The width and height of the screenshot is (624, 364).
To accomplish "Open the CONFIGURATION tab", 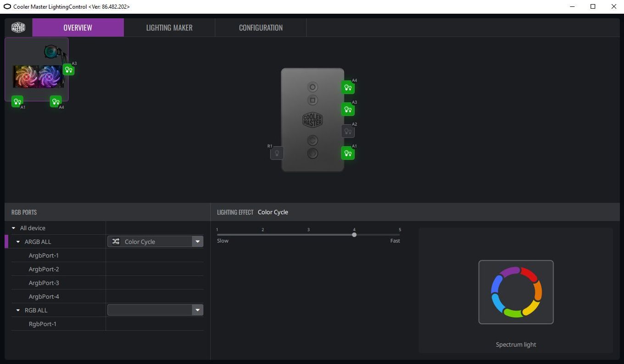I will coord(261,28).
